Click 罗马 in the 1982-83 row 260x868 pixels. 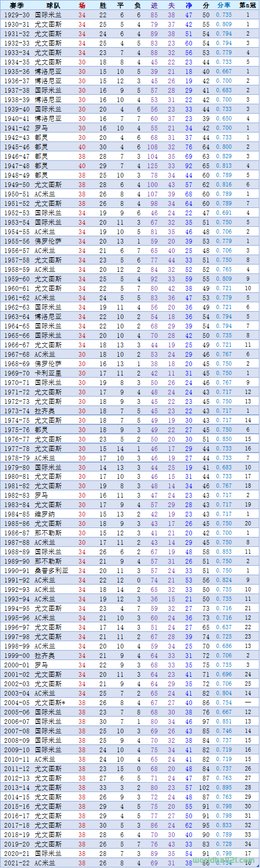tap(41, 495)
